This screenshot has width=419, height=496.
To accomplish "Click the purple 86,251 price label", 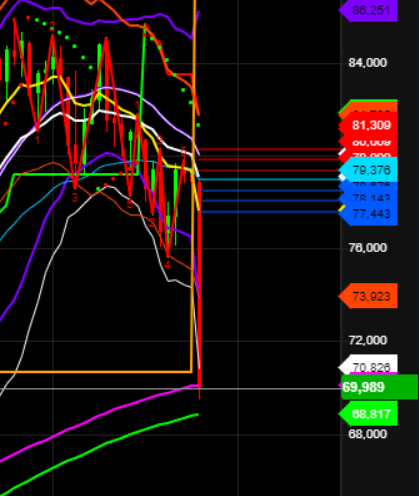I will pyautogui.click(x=368, y=10).
